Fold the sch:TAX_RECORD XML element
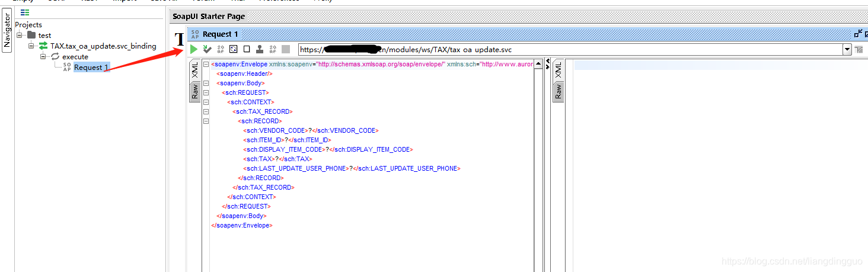 coord(206,111)
